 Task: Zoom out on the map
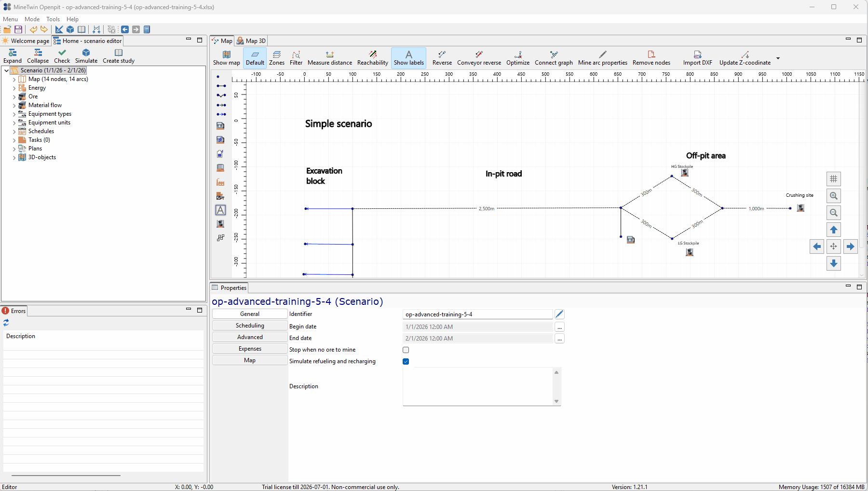833,213
